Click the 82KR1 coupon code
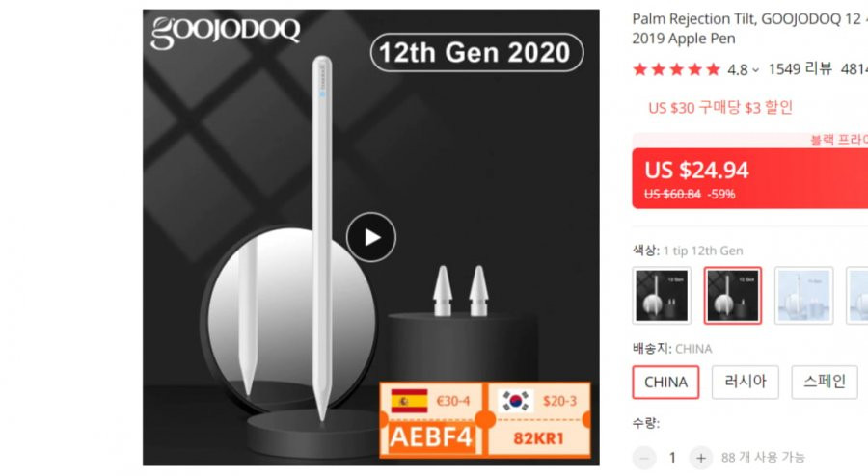 538,438
